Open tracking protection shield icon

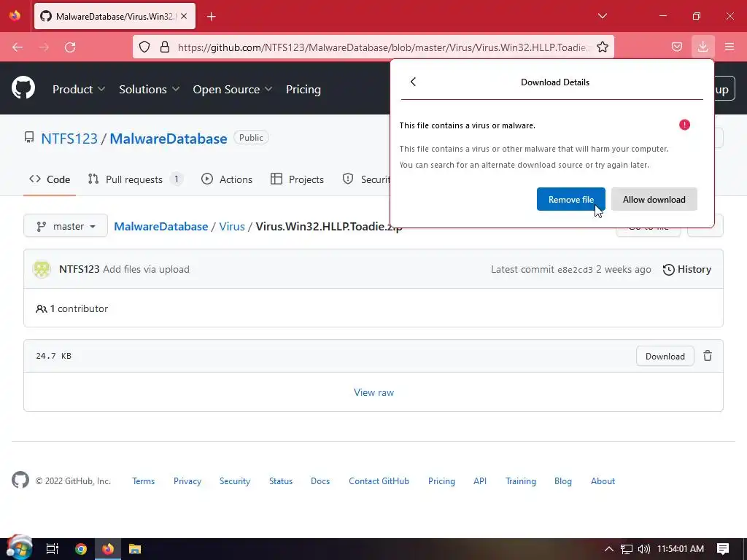tap(144, 47)
